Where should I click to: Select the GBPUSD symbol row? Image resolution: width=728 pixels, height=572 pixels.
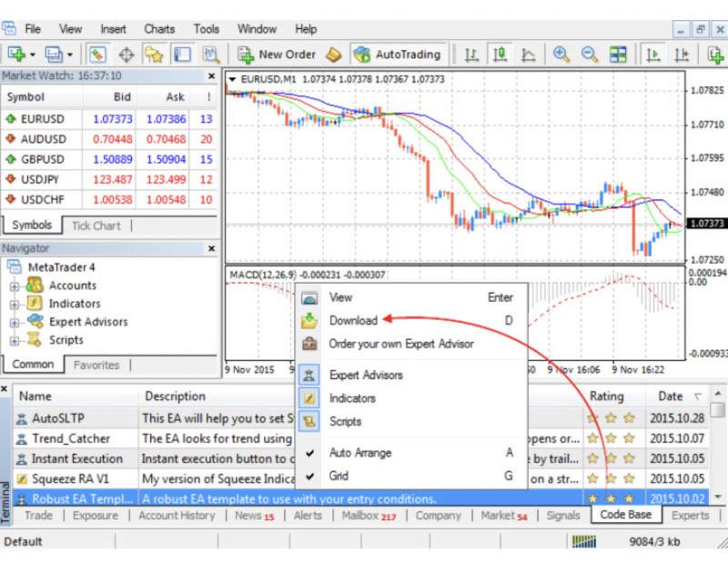(108, 159)
